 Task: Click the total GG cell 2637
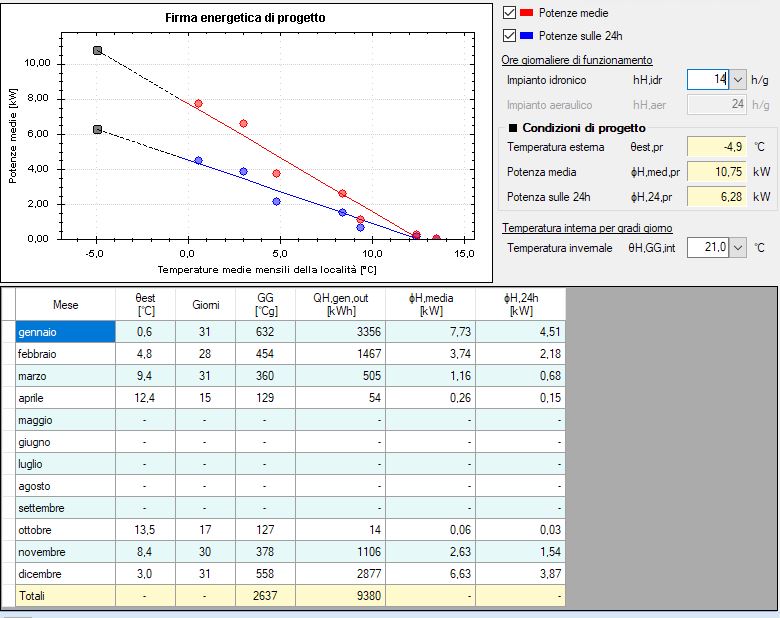265,595
